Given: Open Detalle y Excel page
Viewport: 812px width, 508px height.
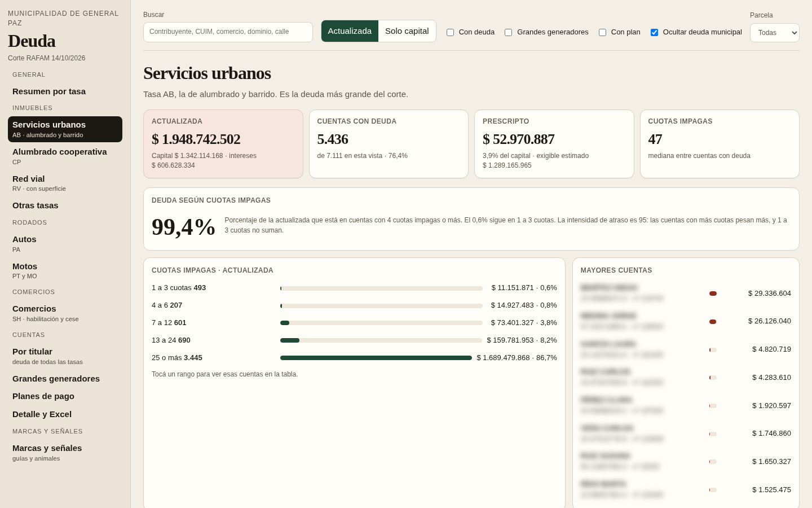Looking at the screenshot, I should coord(65,414).
